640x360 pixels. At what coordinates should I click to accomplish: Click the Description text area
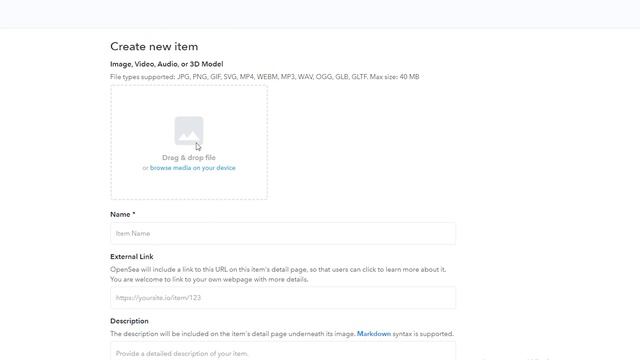(283, 351)
